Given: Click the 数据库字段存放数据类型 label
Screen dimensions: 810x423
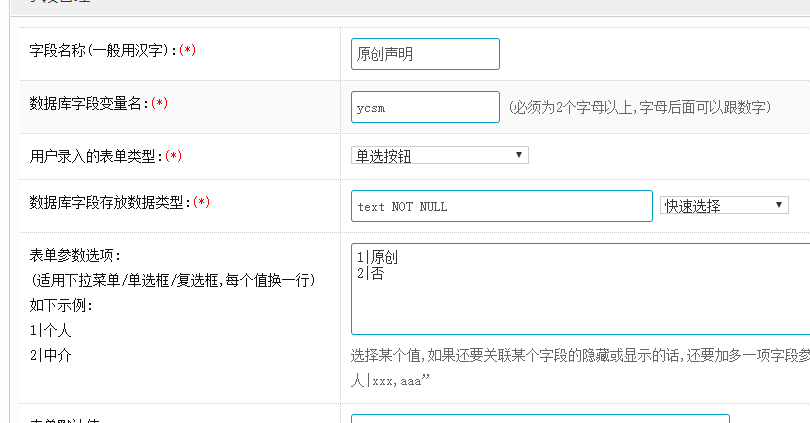Looking at the screenshot, I should (x=110, y=203).
